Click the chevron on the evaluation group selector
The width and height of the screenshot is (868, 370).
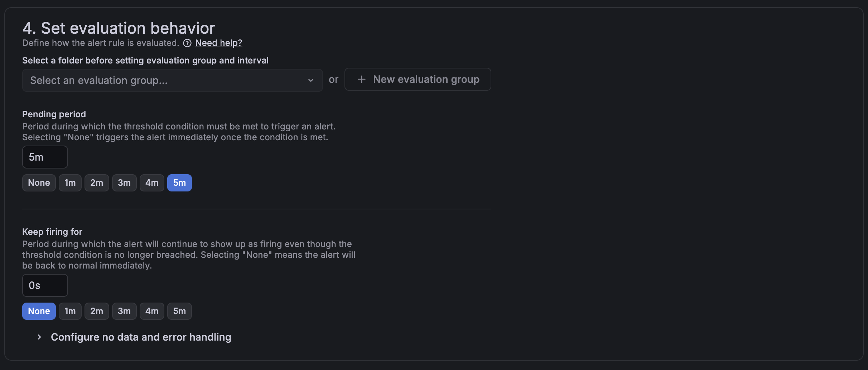pos(310,80)
